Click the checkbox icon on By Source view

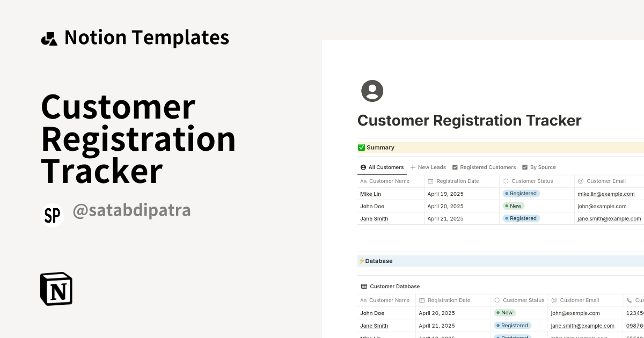[x=526, y=167]
